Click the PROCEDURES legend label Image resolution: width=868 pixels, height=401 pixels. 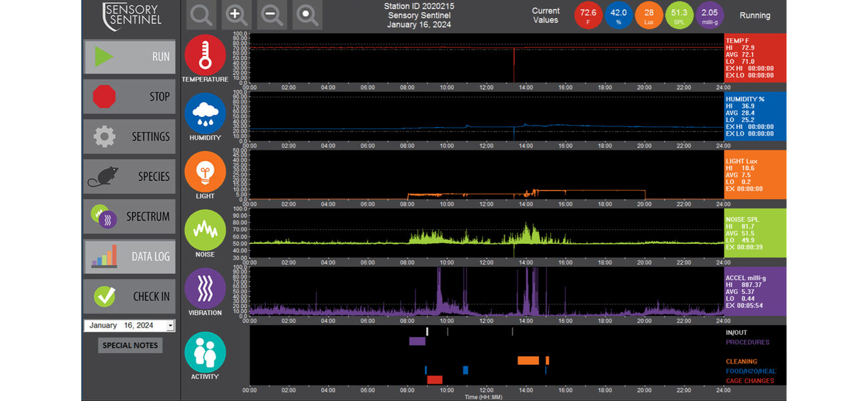click(748, 342)
